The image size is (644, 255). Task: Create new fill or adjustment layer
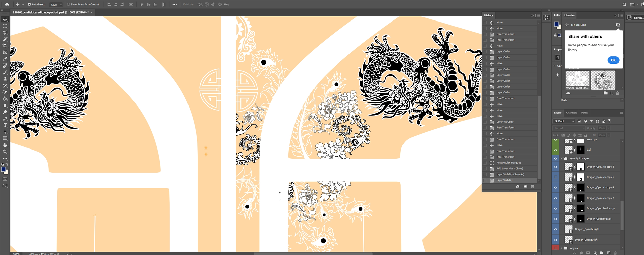(x=595, y=253)
